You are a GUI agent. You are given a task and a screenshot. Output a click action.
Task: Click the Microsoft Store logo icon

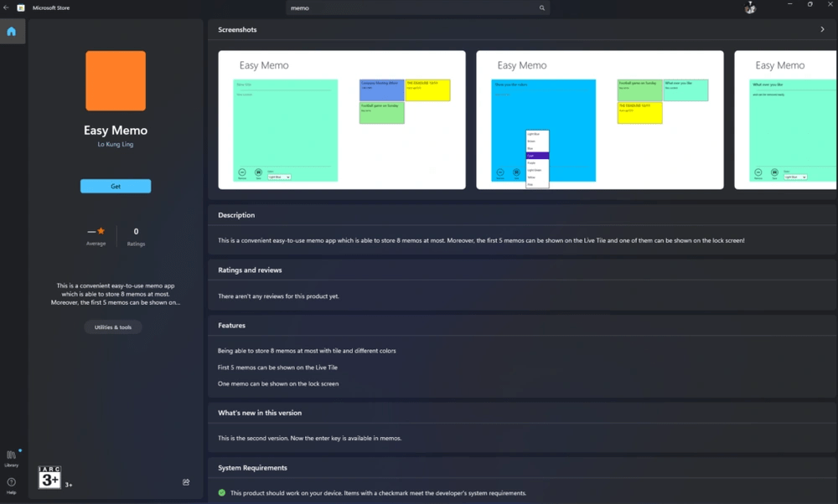[21, 8]
